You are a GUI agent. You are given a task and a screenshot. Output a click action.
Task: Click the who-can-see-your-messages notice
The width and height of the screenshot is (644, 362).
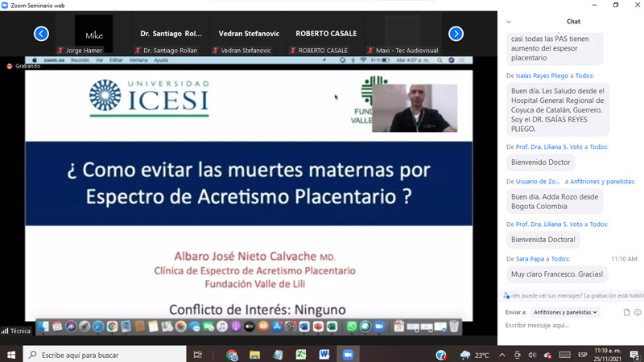[x=576, y=295]
